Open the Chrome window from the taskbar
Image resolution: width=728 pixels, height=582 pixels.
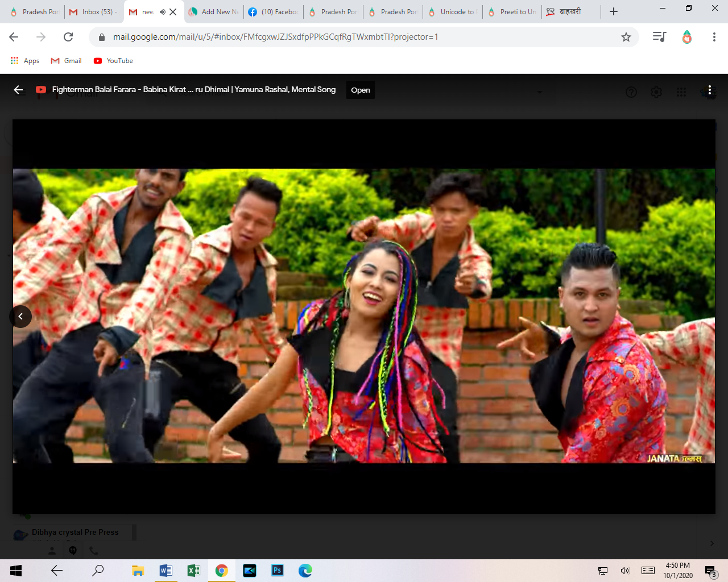pyautogui.click(x=221, y=571)
